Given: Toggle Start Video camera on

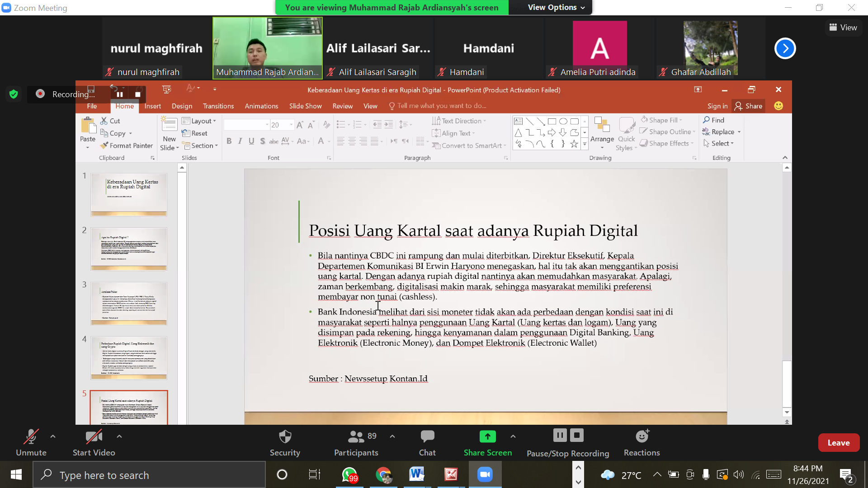Looking at the screenshot, I should click(x=94, y=436).
